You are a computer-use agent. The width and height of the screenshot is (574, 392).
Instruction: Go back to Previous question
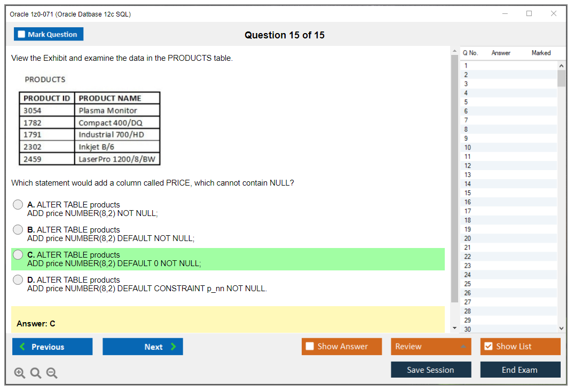point(52,347)
